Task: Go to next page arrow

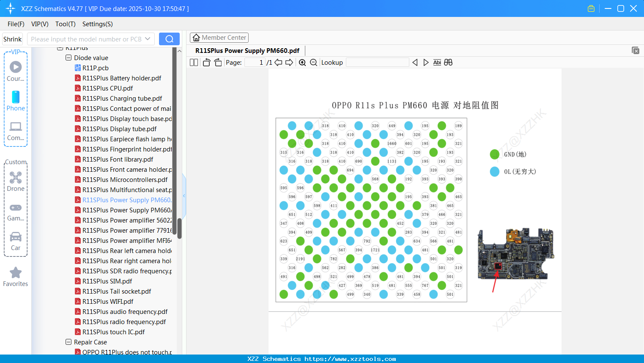Action: coord(289,62)
